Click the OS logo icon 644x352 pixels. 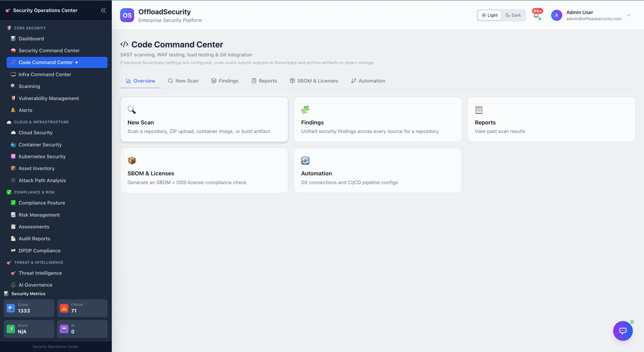tap(127, 15)
